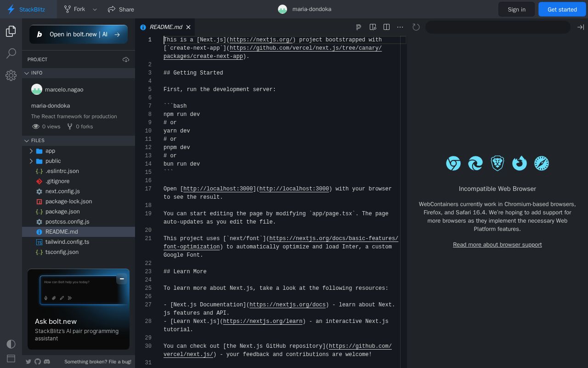This screenshot has height=368, width=588.
Task: Expand the app folder
Action: coord(79,151)
